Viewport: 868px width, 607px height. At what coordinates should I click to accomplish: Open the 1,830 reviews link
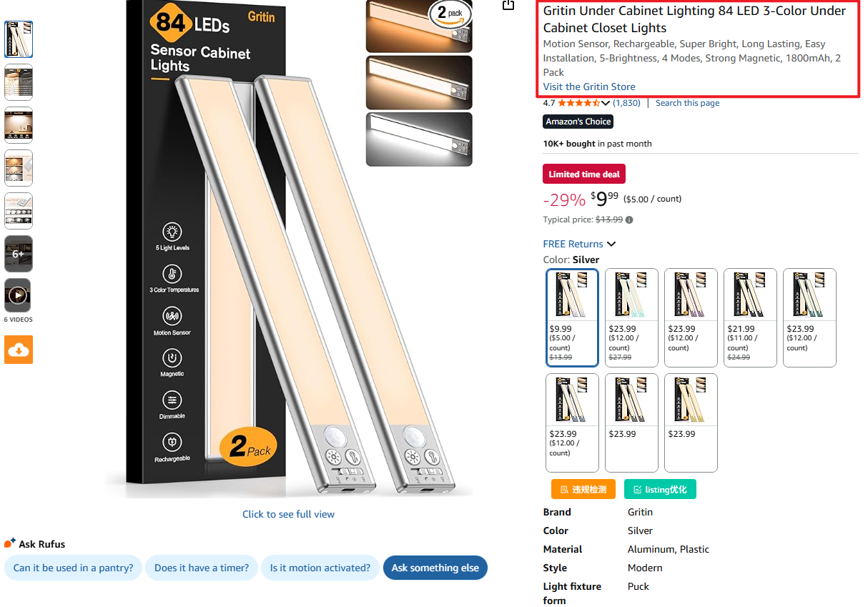(x=627, y=103)
